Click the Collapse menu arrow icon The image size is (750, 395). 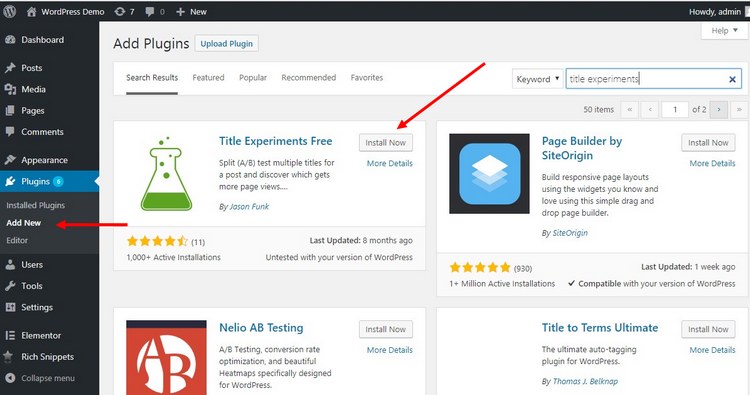click(x=10, y=378)
